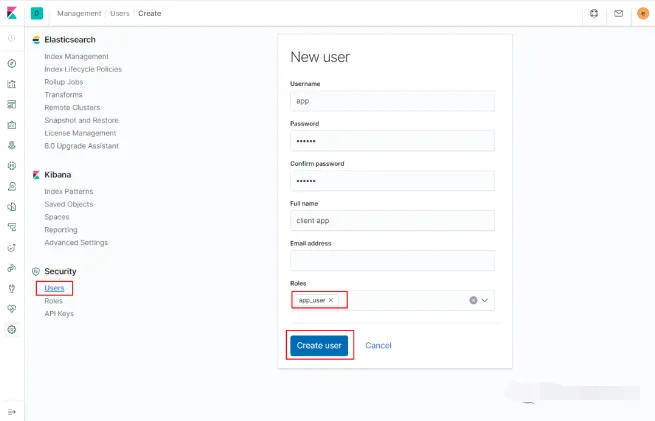Click the Email address input field
Screen dimensions: 655x421
(x=392, y=261)
